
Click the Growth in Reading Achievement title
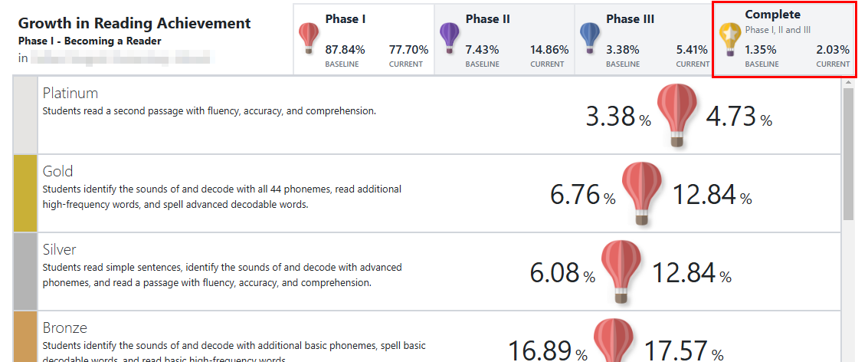pyautogui.click(x=135, y=23)
